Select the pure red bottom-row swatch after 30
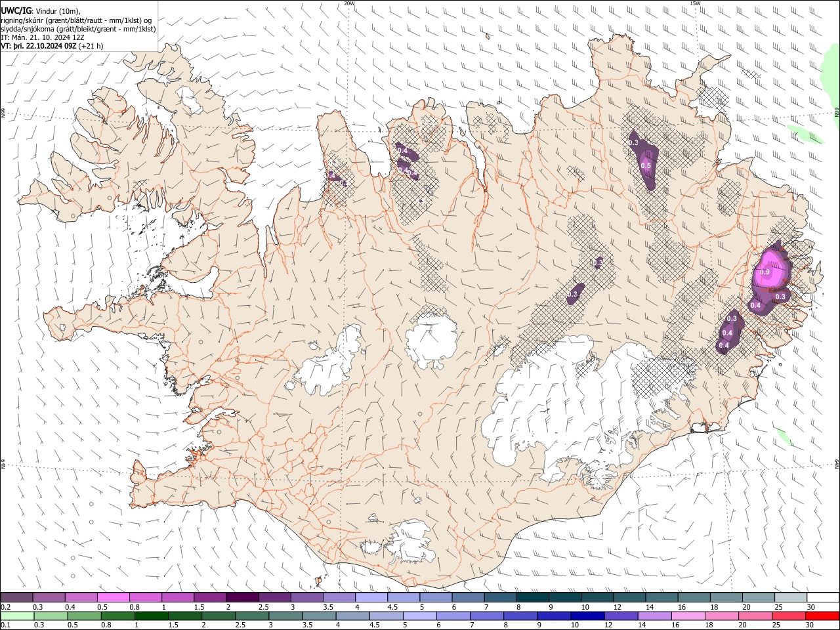Screen dimensions: 840x630 tap(823, 616)
